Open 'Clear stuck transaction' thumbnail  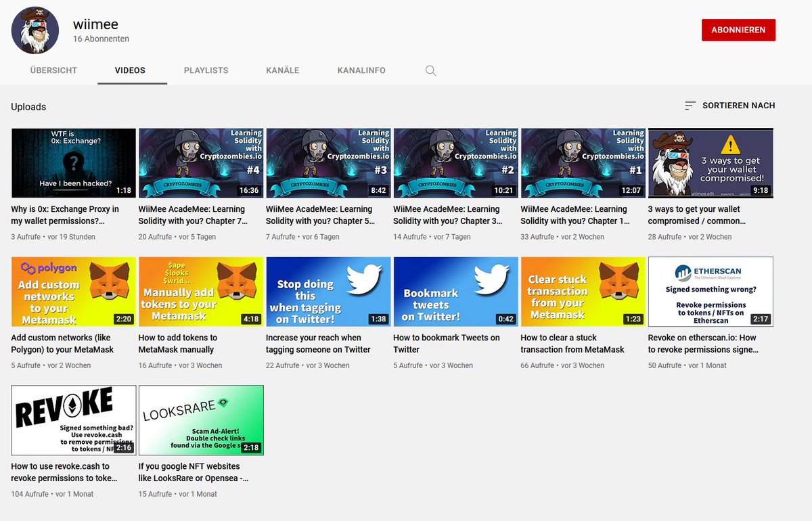pyautogui.click(x=583, y=292)
